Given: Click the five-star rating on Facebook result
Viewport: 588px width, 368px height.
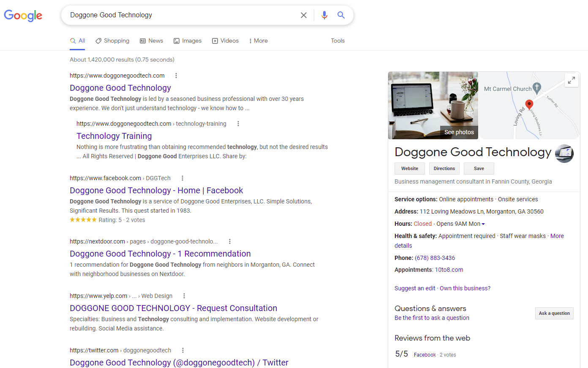Looking at the screenshot, I should tap(83, 220).
